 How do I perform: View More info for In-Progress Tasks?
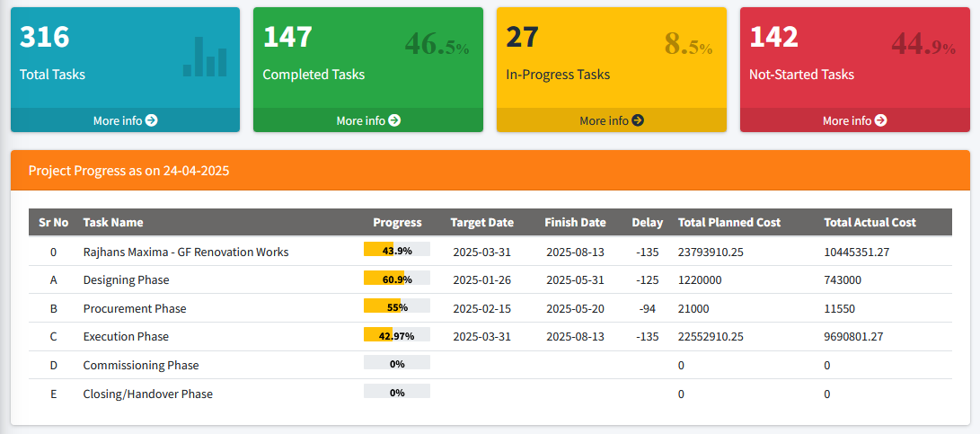[x=604, y=120]
